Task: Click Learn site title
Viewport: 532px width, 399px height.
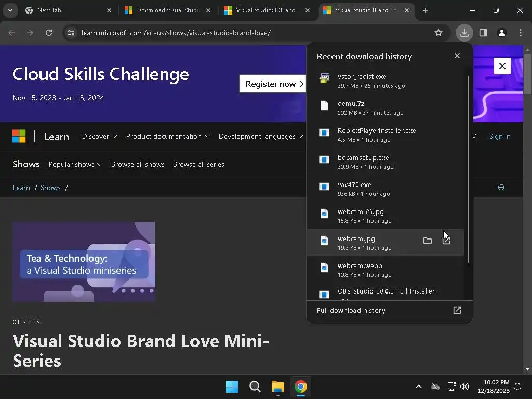Action: tap(56, 137)
